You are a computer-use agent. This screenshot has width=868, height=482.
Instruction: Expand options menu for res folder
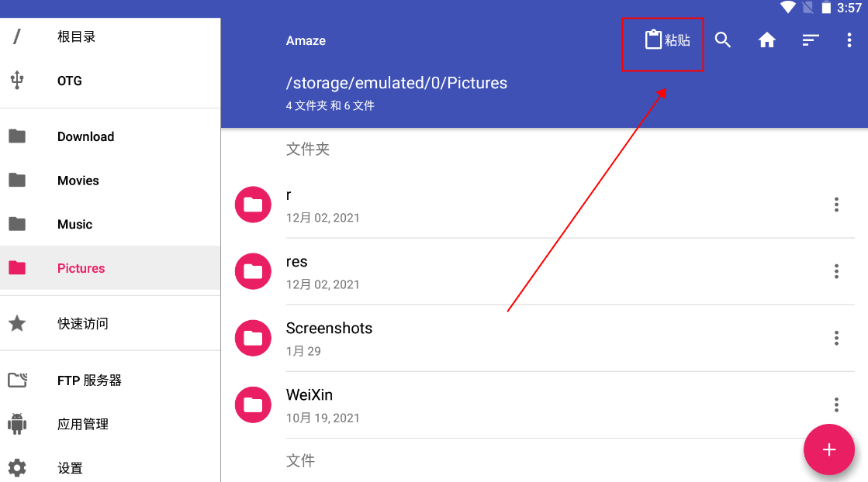tap(836, 271)
